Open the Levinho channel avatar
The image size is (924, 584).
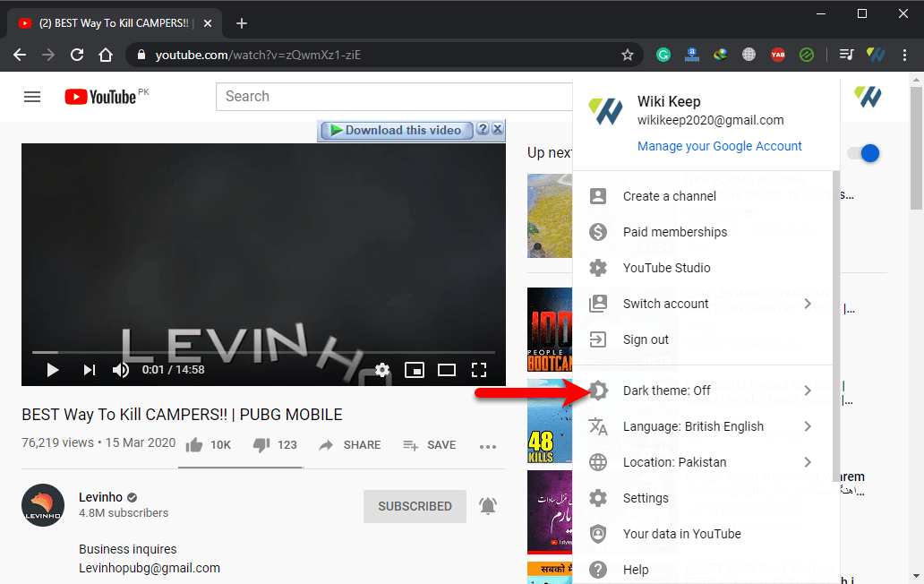(x=43, y=505)
